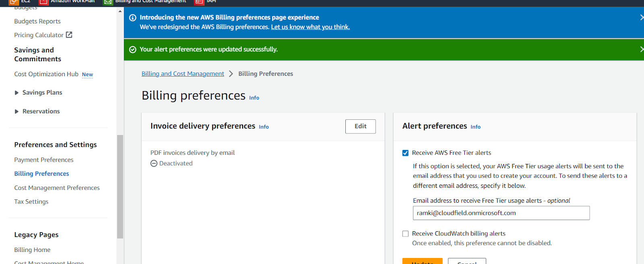Click the Your alert preferences were updated successfully text
This screenshot has width=644, height=264.
(x=208, y=49)
